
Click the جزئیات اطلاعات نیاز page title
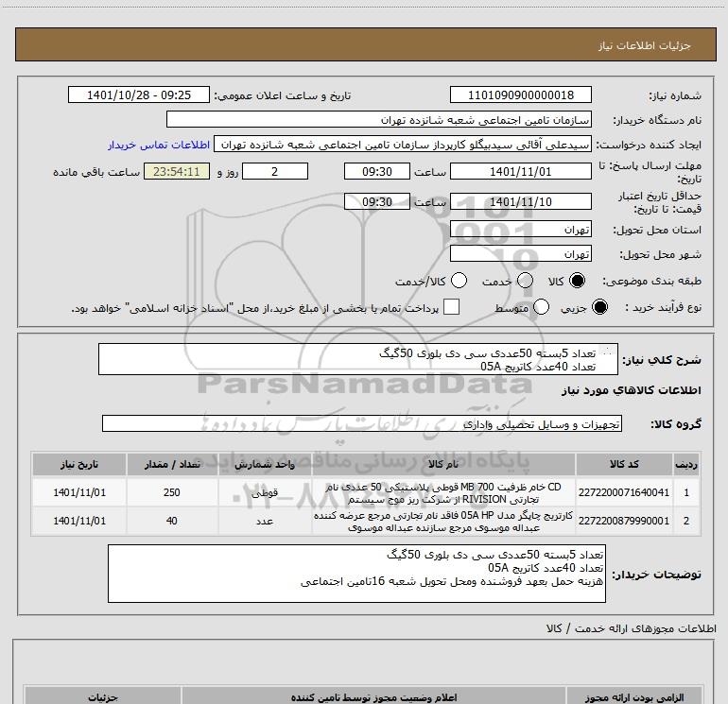[645, 45]
